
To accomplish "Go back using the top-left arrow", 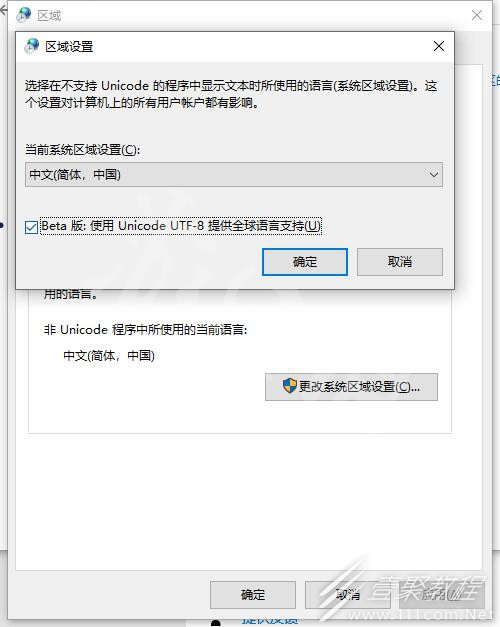I will coord(3,11).
